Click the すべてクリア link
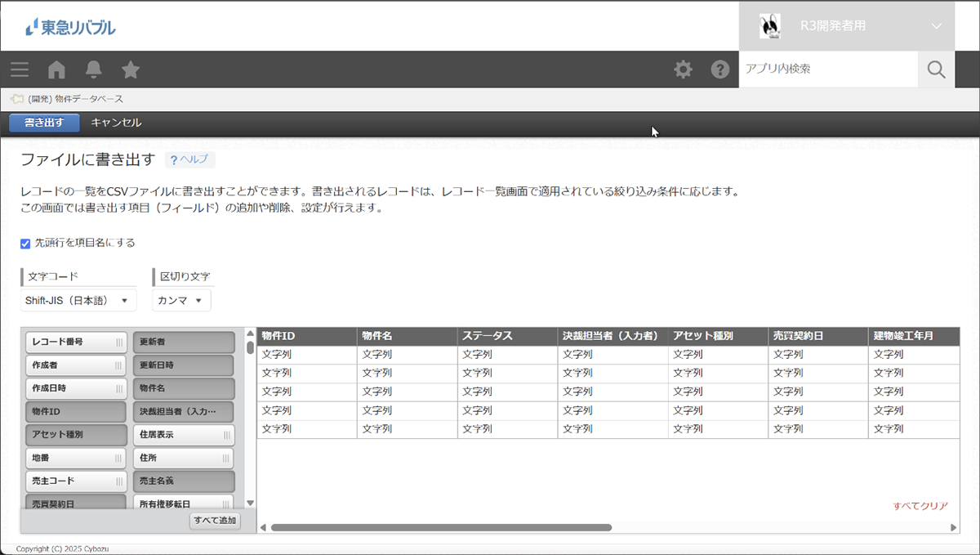Viewport: 980px width, 555px height. click(920, 506)
